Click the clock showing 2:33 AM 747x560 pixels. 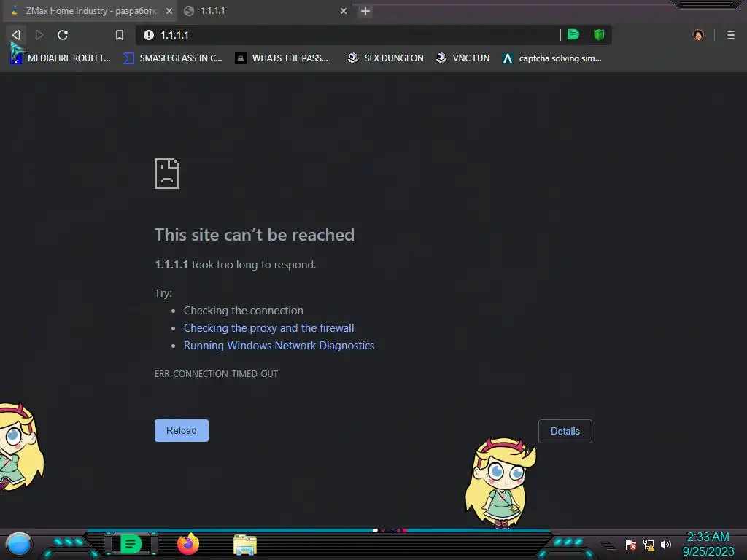(708, 537)
